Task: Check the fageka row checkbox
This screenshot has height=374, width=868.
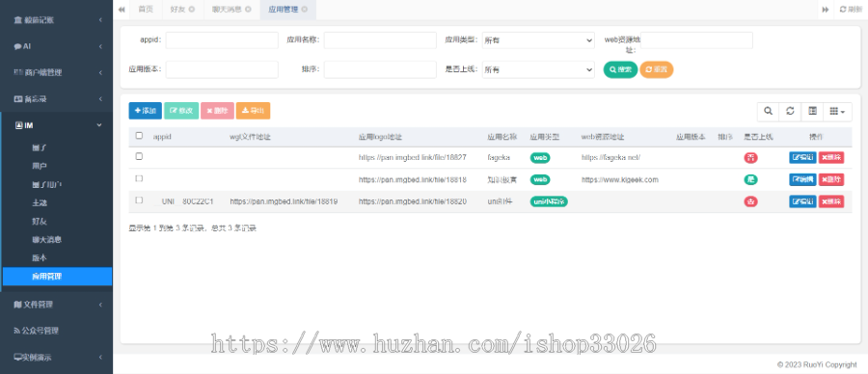Action: click(139, 156)
